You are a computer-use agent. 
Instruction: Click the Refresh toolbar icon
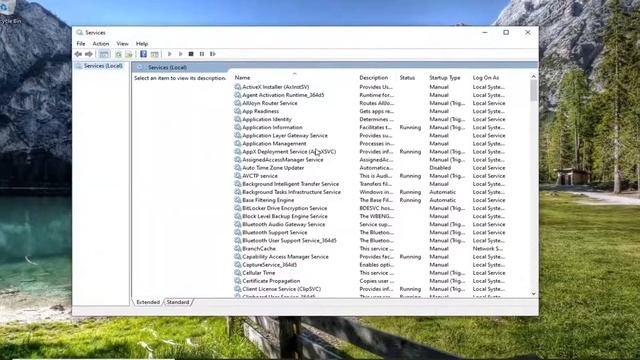tap(118, 54)
